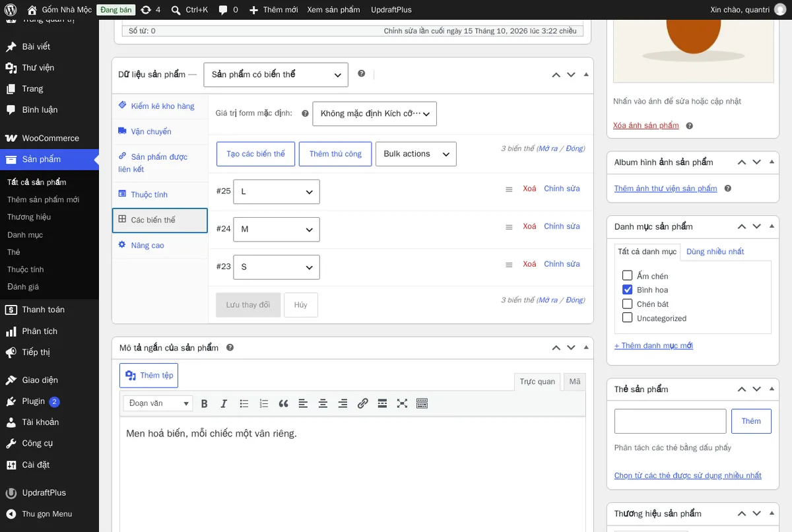Viewport: 792px width, 532px height.
Task: Click help icon next to Giá trị form mặc định
Action: pyautogui.click(x=305, y=114)
